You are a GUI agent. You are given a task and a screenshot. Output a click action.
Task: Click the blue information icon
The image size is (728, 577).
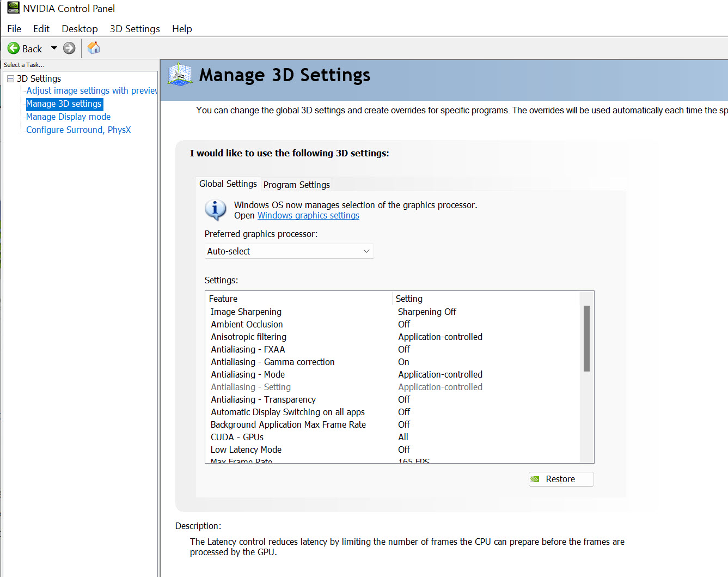tap(216, 210)
